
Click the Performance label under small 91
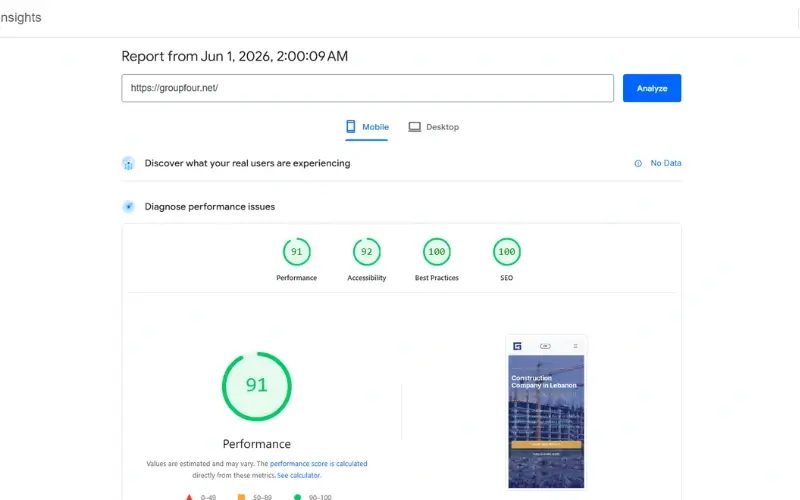[x=296, y=278]
